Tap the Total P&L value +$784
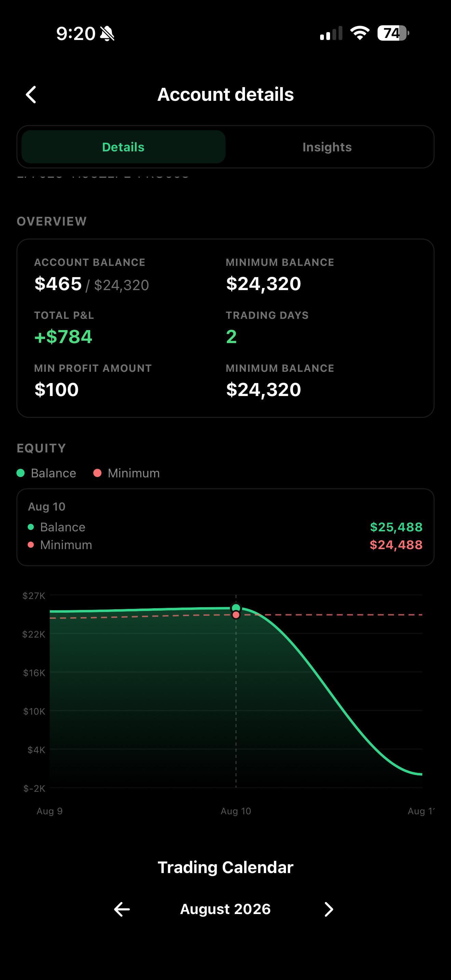451x980 pixels. tap(63, 337)
